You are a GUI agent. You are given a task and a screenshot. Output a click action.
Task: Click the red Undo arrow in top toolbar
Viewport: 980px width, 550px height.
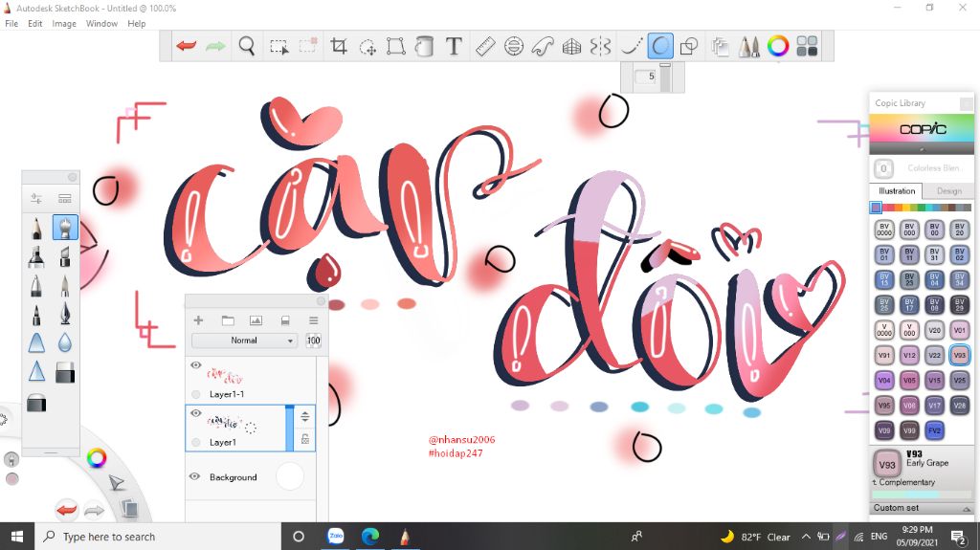[187, 46]
